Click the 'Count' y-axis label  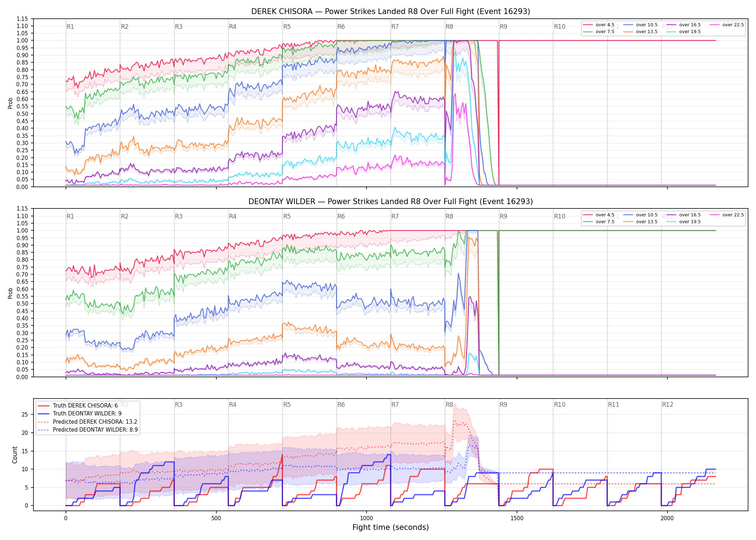tap(15, 455)
